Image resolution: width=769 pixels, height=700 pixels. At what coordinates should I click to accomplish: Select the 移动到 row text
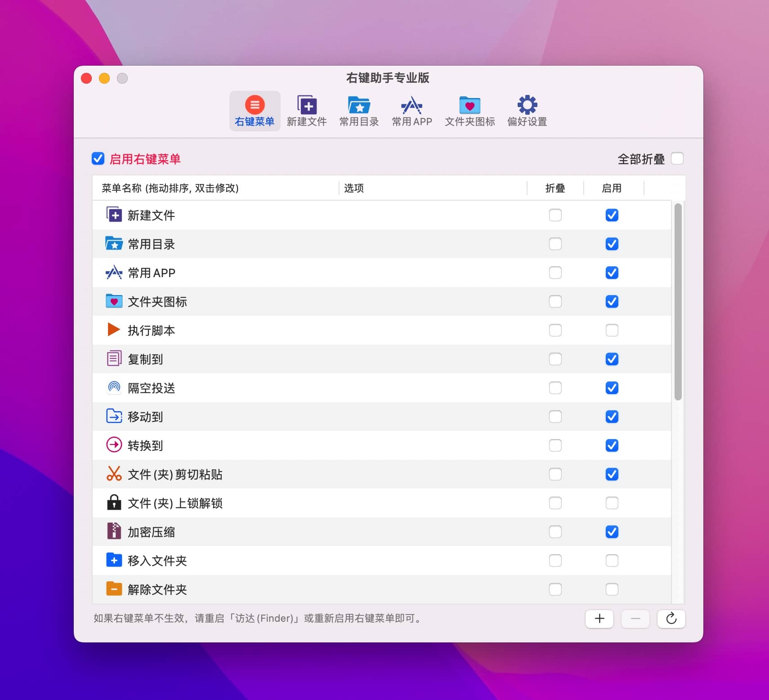145,417
